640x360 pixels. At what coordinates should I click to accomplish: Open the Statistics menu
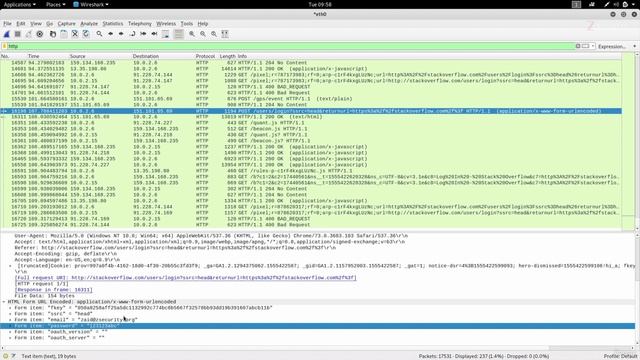tap(113, 24)
